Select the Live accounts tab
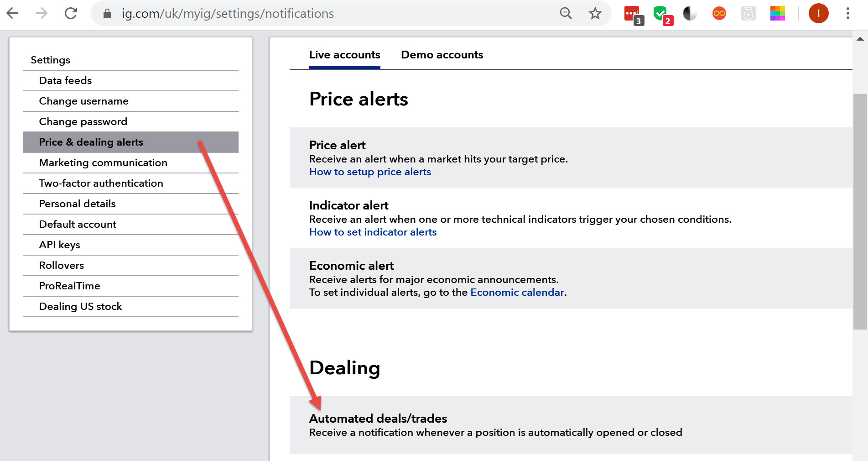 coord(344,55)
